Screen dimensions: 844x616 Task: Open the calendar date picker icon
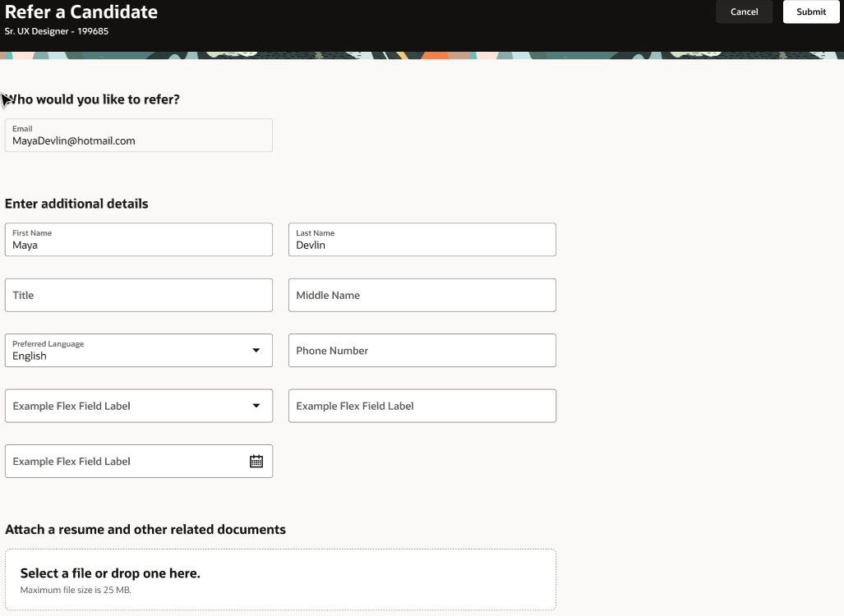tap(256, 461)
